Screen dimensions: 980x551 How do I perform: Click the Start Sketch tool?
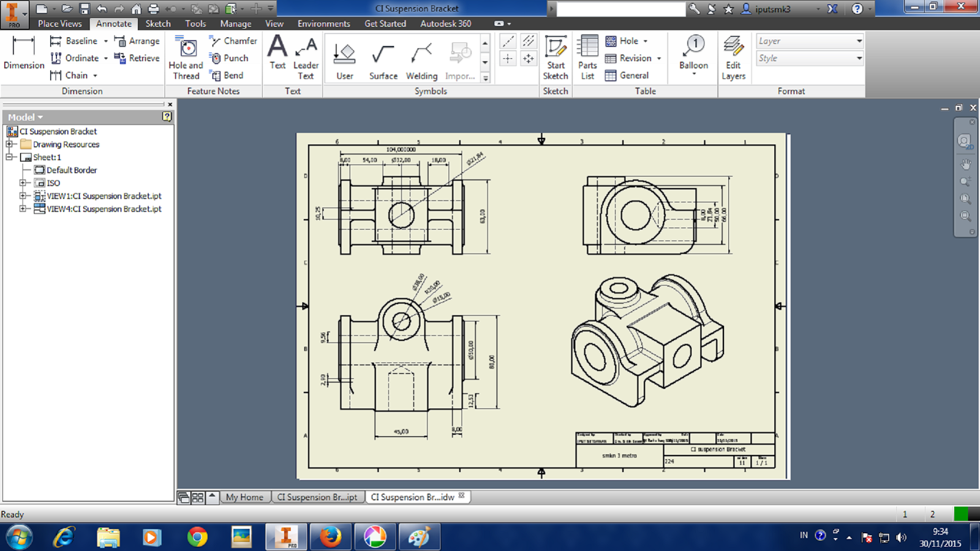(x=556, y=58)
